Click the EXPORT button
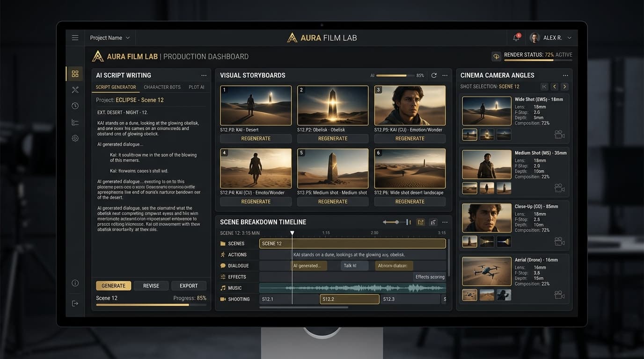The image size is (644, 359). tap(189, 286)
